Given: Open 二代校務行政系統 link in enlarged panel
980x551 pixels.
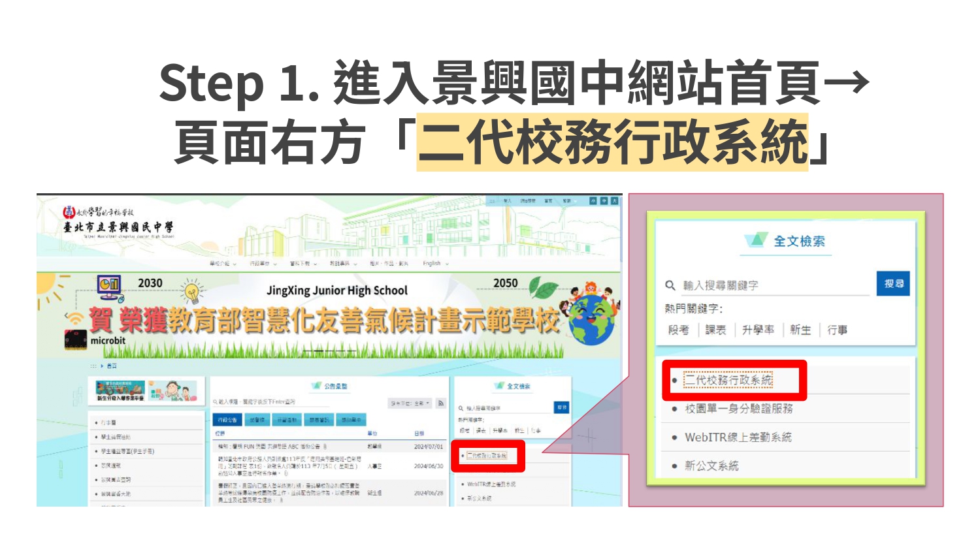Looking at the screenshot, I should (x=728, y=380).
